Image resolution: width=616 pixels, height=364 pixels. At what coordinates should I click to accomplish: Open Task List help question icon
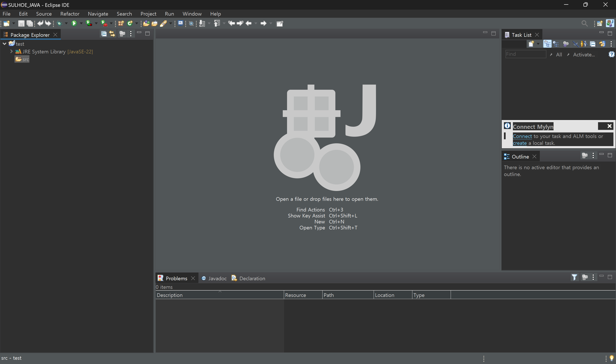point(612,54)
